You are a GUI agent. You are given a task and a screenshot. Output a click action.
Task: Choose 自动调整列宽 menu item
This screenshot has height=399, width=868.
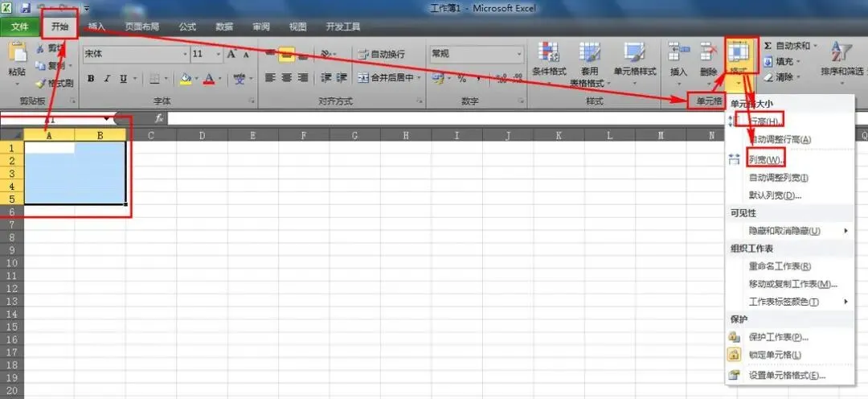pos(789,178)
